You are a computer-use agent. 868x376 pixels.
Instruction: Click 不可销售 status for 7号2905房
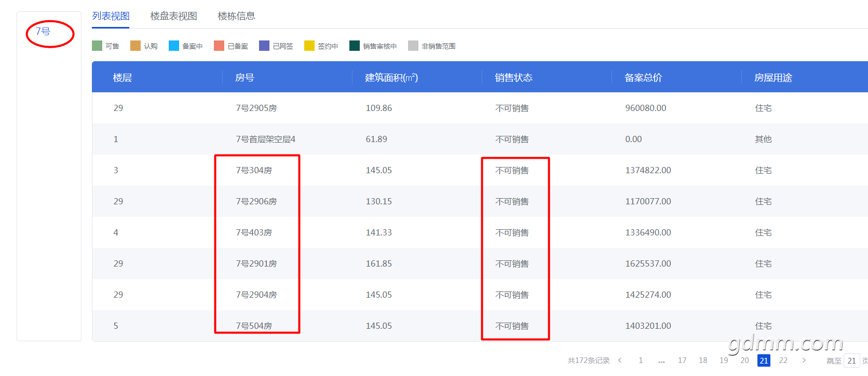[512, 108]
